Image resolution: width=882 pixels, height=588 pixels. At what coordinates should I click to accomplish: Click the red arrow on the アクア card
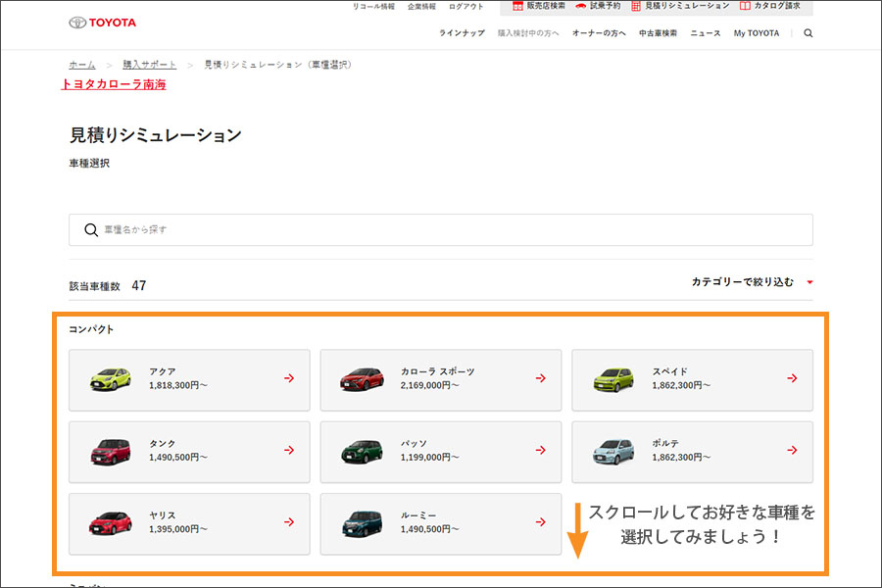click(x=289, y=378)
